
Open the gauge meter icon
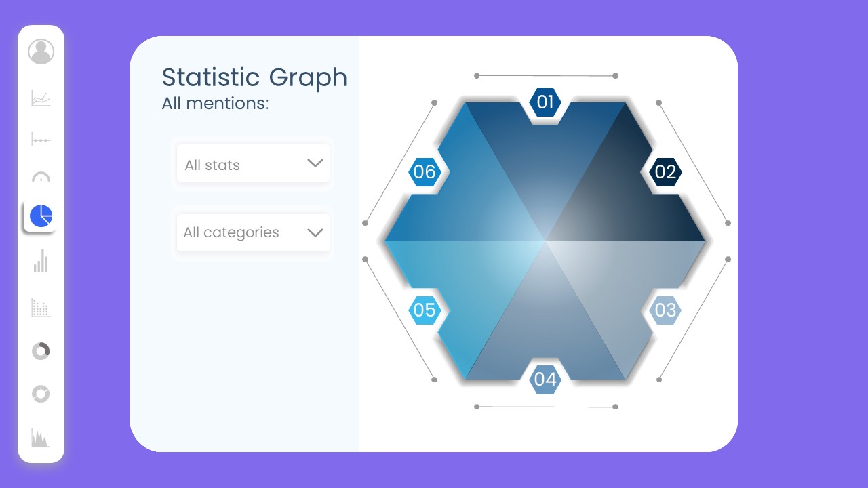41,178
